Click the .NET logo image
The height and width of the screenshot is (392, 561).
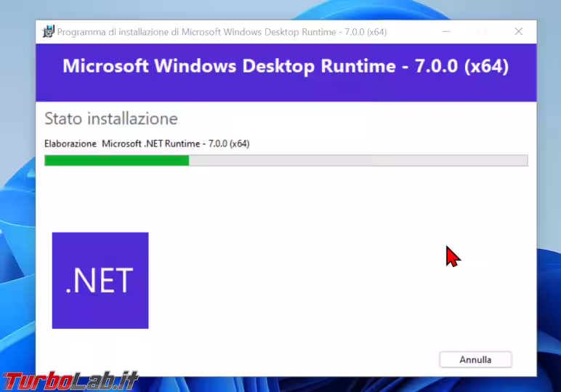100,280
